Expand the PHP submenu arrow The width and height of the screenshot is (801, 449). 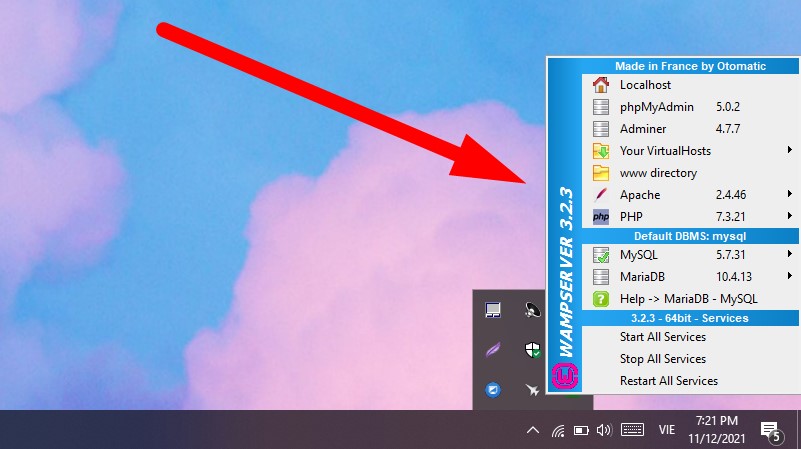(x=790, y=216)
